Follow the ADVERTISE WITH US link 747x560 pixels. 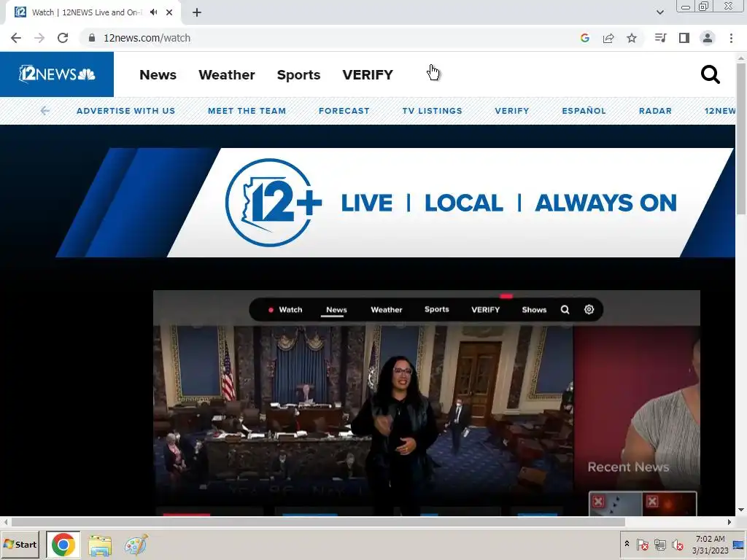point(125,111)
